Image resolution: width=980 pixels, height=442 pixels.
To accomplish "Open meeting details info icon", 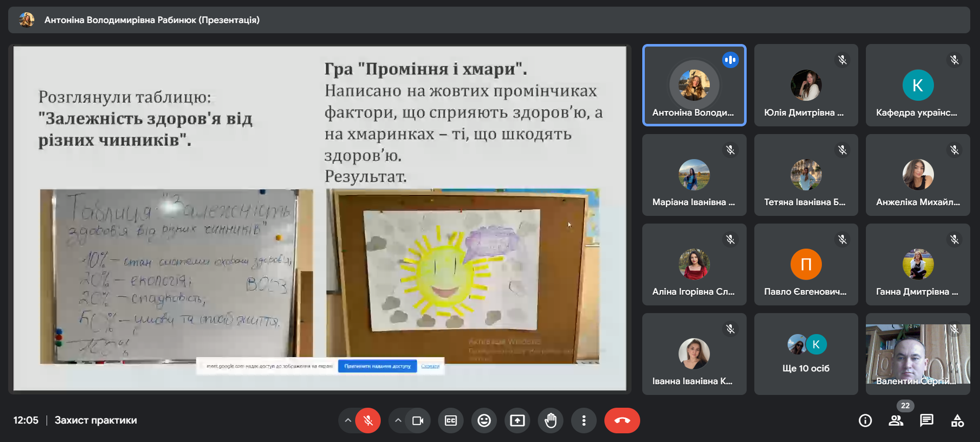I will (x=865, y=421).
